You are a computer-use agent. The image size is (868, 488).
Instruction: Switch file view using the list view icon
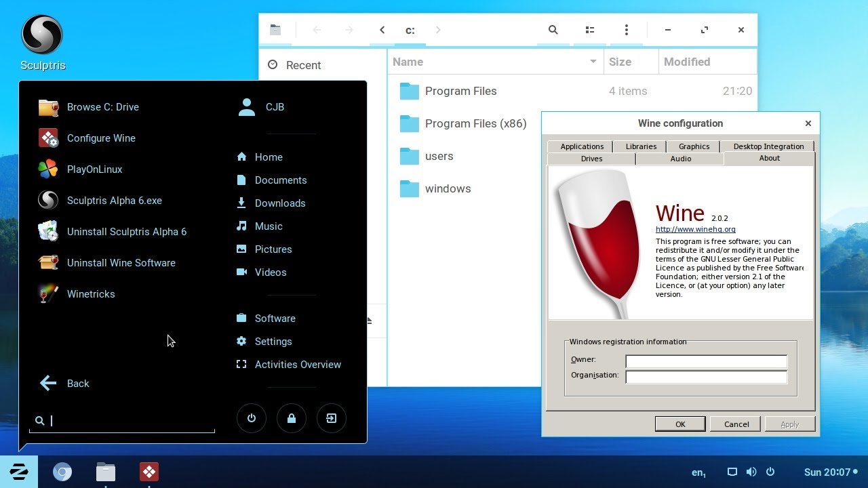click(x=589, y=30)
